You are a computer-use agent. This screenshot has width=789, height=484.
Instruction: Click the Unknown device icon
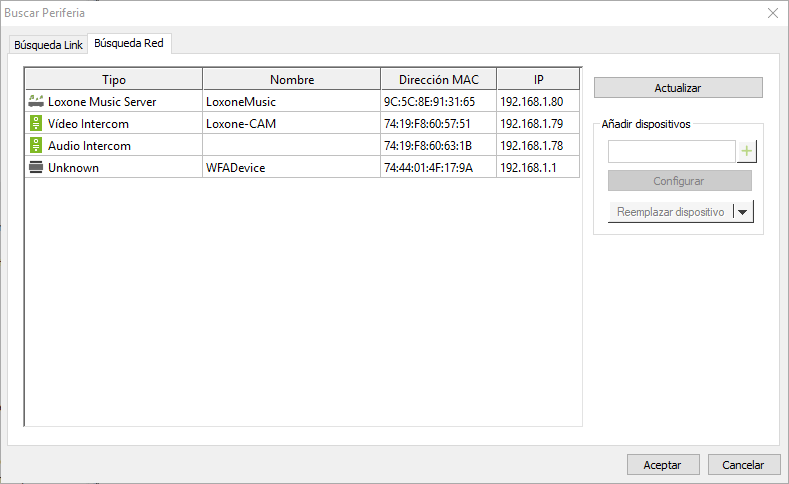pos(36,168)
